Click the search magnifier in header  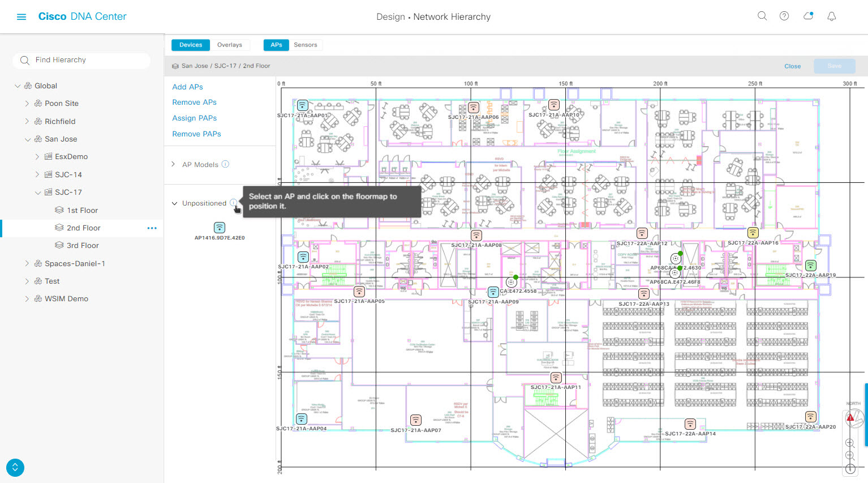(762, 16)
